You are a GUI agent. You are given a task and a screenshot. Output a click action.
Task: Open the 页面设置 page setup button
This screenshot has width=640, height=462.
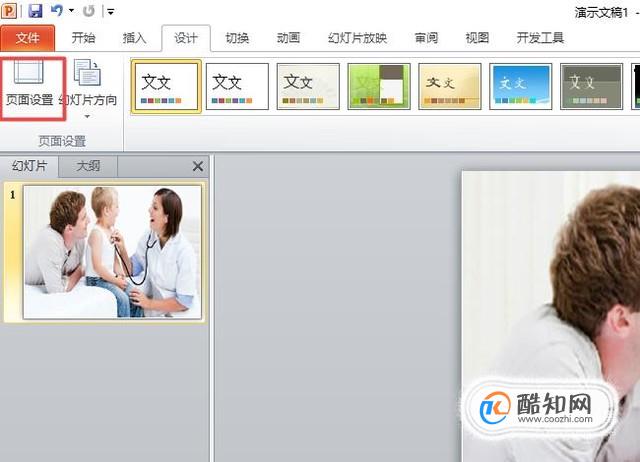[29, 84]
